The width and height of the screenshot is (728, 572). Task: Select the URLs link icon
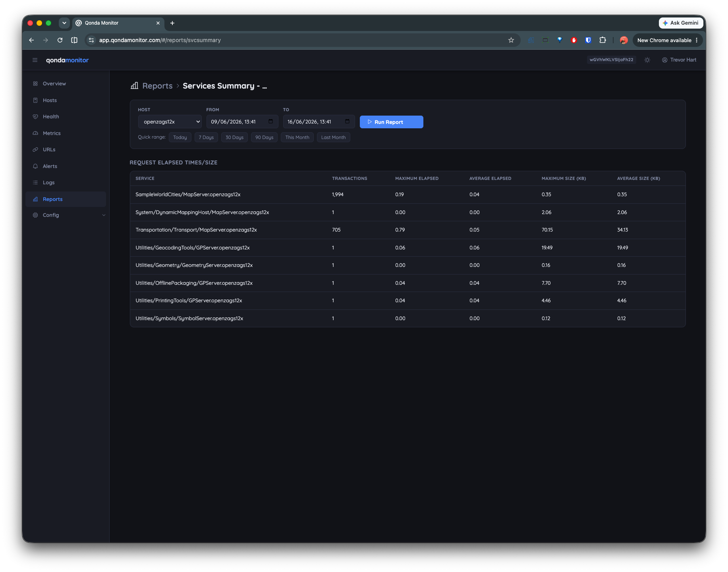pos(35,150)
